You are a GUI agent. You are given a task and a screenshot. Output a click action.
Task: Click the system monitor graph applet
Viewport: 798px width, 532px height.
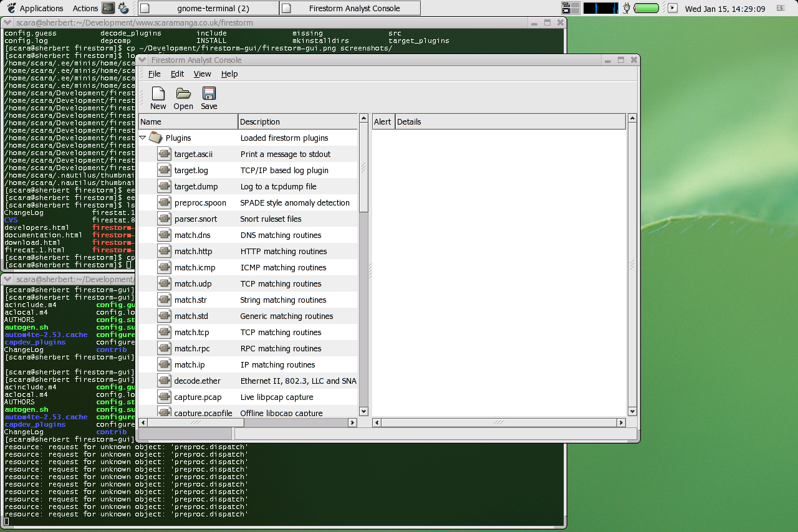tap(600, 8)
